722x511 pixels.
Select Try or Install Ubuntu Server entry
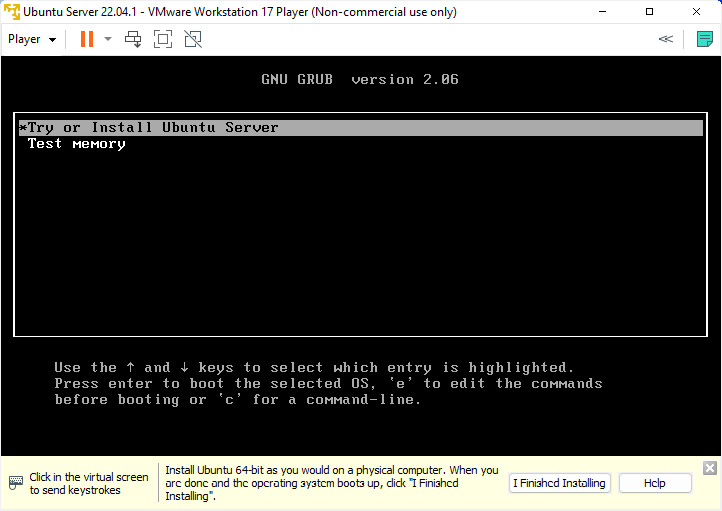(361, 128)
